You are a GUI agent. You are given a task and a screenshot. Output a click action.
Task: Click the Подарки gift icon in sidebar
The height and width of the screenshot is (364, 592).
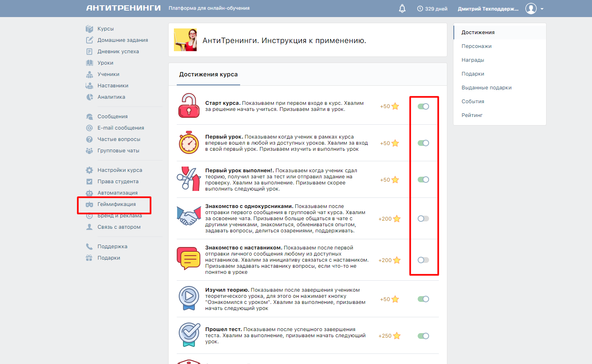(x=89, y=258)
